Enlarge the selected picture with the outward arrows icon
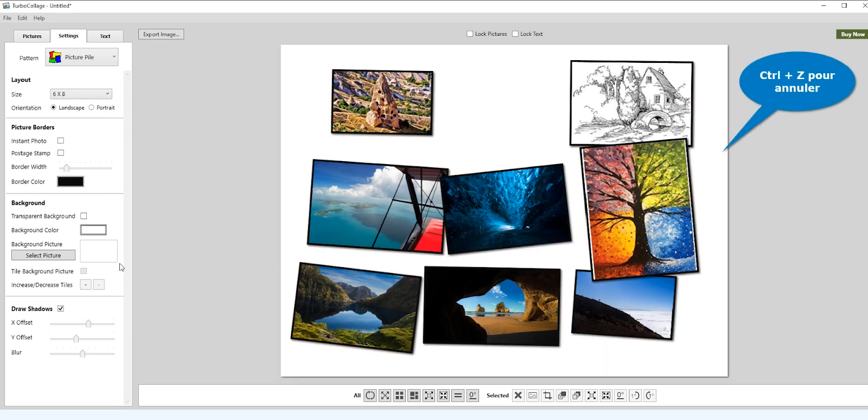868x420 pixels. 591,396
